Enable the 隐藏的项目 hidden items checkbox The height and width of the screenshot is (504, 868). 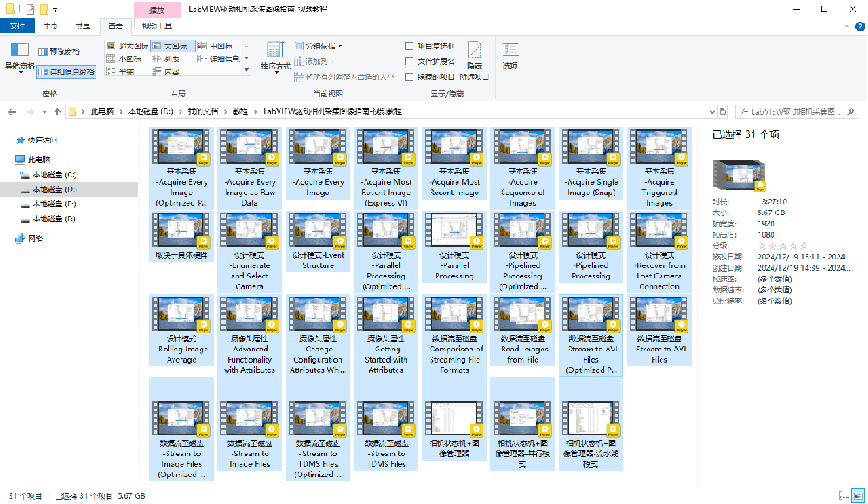pyautogui.click(x=431, y=77)
